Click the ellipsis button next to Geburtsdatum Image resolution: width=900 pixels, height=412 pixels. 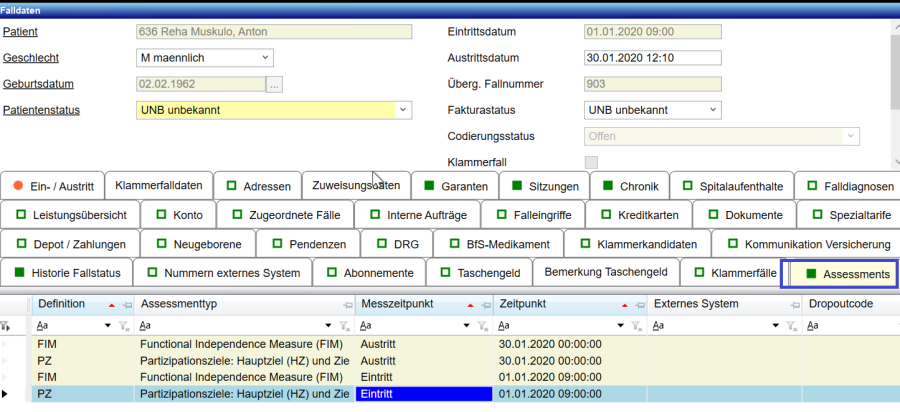pyautogui.click(x=274, y=84)
